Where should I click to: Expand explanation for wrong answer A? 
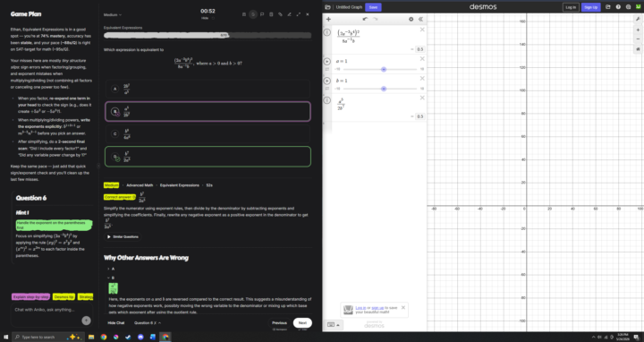point(111,269)
